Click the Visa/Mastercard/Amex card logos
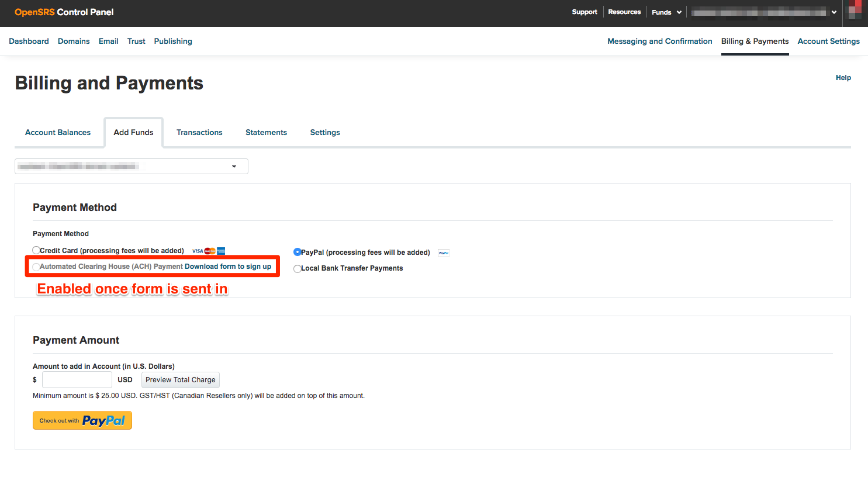The image size is (868, 498). tap(209, 251)
